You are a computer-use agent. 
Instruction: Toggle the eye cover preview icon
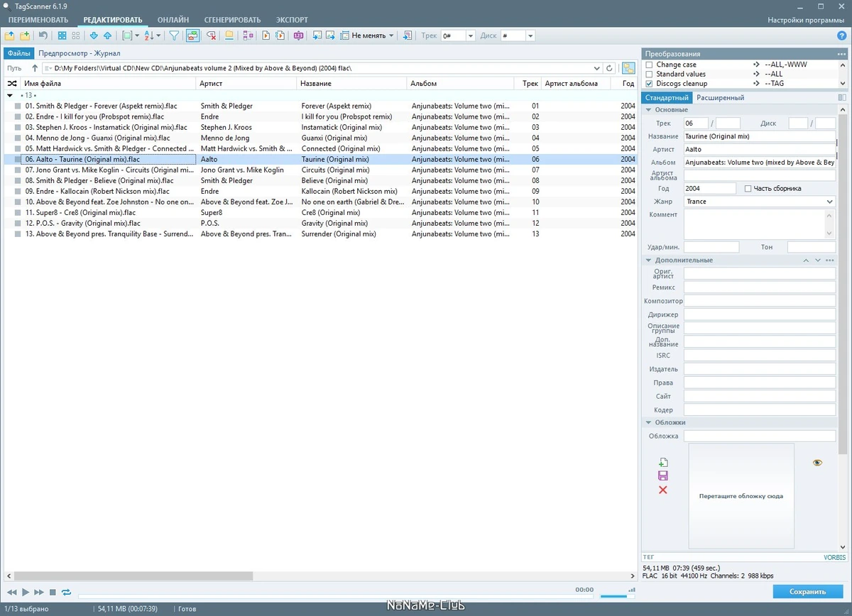817,463
